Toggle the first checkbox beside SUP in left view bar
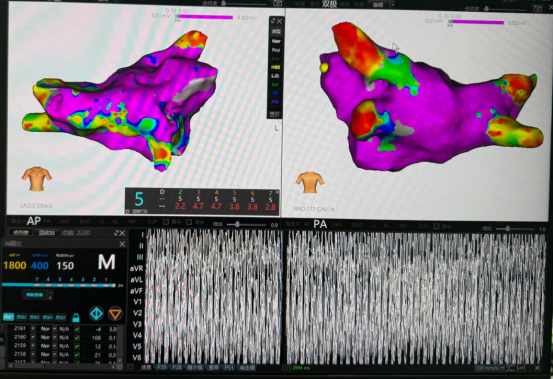Screen dimensions: 553x379 (166, 222)
